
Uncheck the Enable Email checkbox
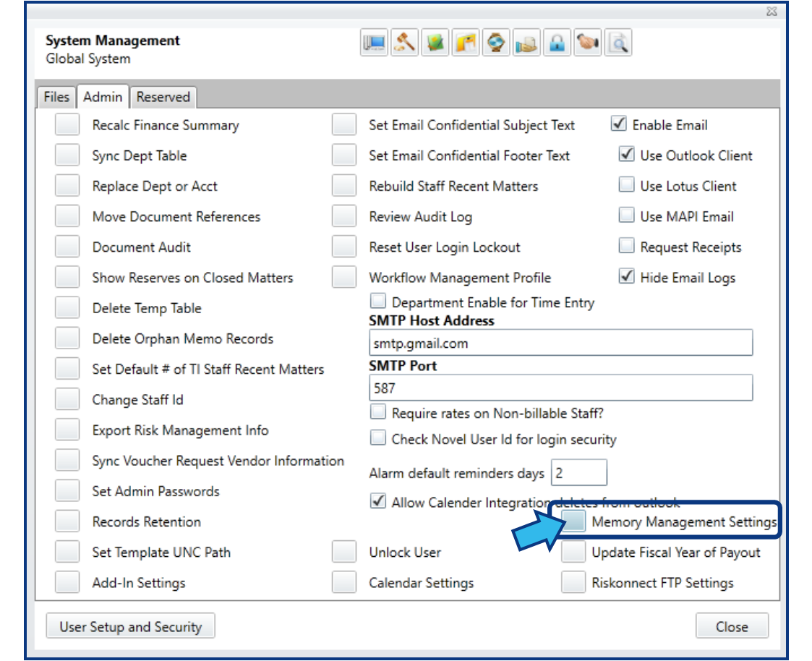[618, 124]
